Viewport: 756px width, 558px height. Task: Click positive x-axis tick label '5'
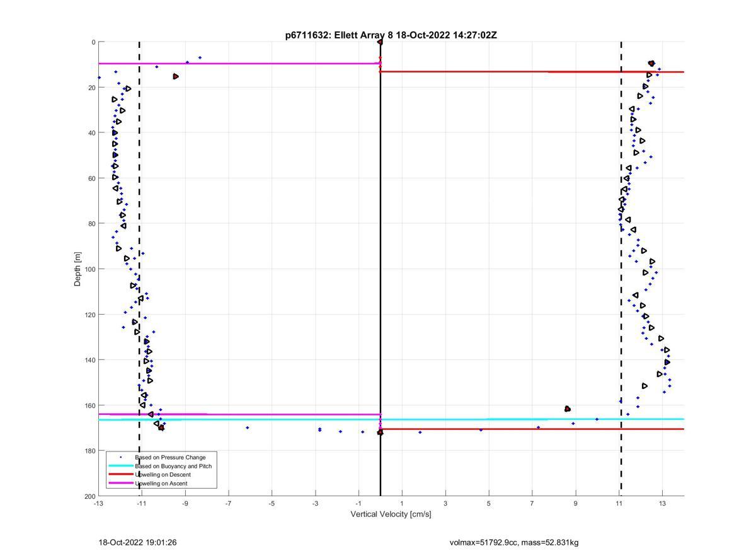(489, 504)
